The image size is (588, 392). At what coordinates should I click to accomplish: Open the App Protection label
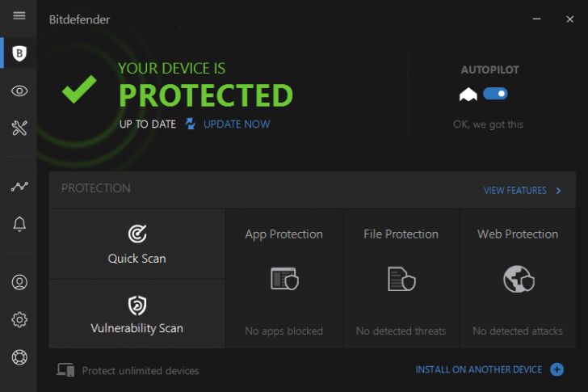tap(283, 234)
